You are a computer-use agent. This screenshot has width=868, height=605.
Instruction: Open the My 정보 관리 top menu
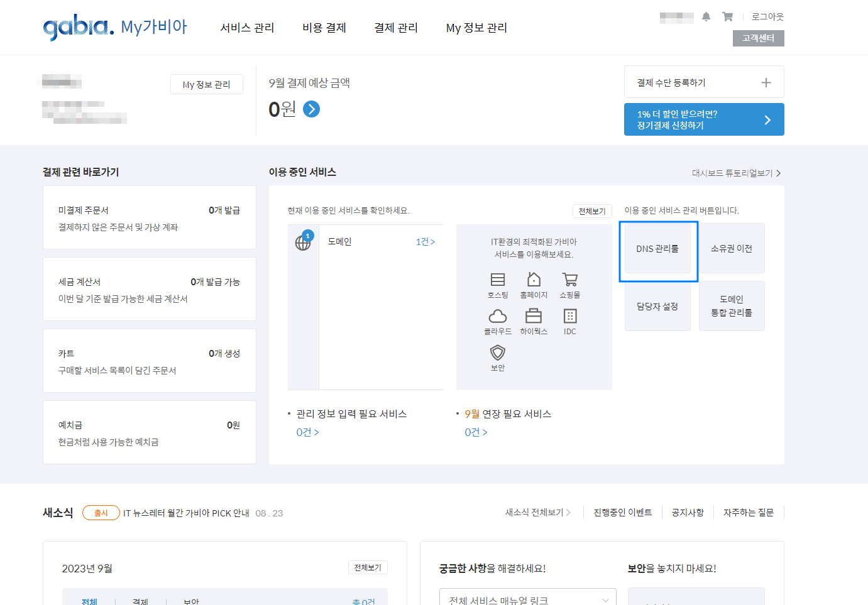476,28
